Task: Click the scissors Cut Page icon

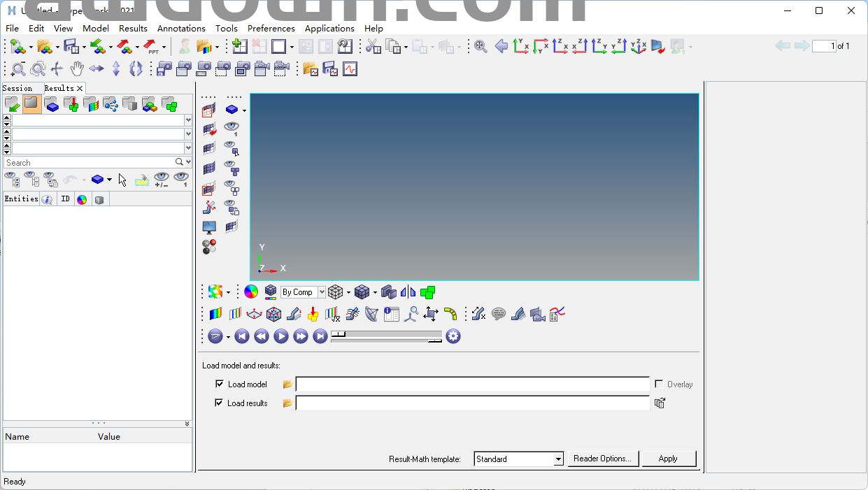Action: [x=373, y=47]
